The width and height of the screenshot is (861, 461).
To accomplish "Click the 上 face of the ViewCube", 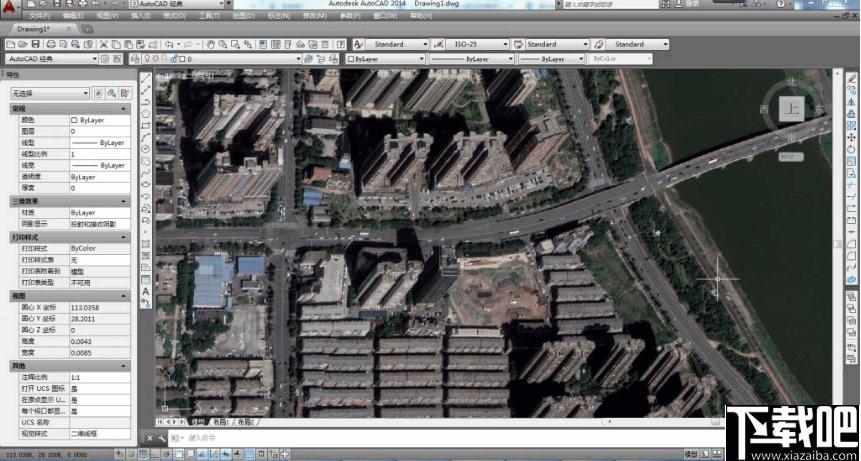I will click(x=791, y=109).
